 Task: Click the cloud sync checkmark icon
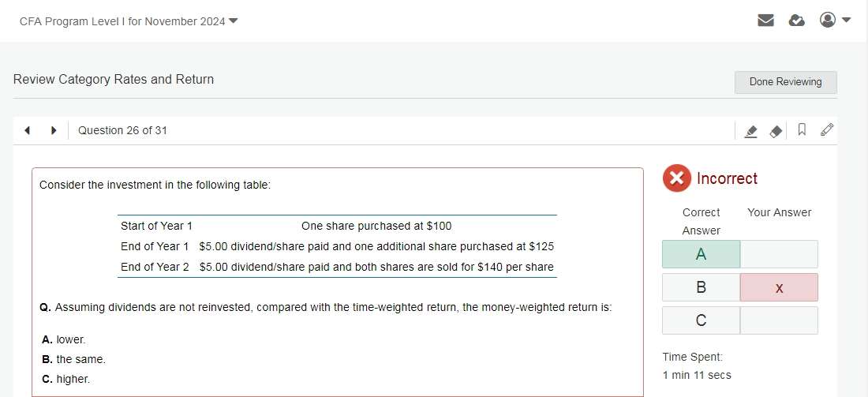(x=797, y=21)
